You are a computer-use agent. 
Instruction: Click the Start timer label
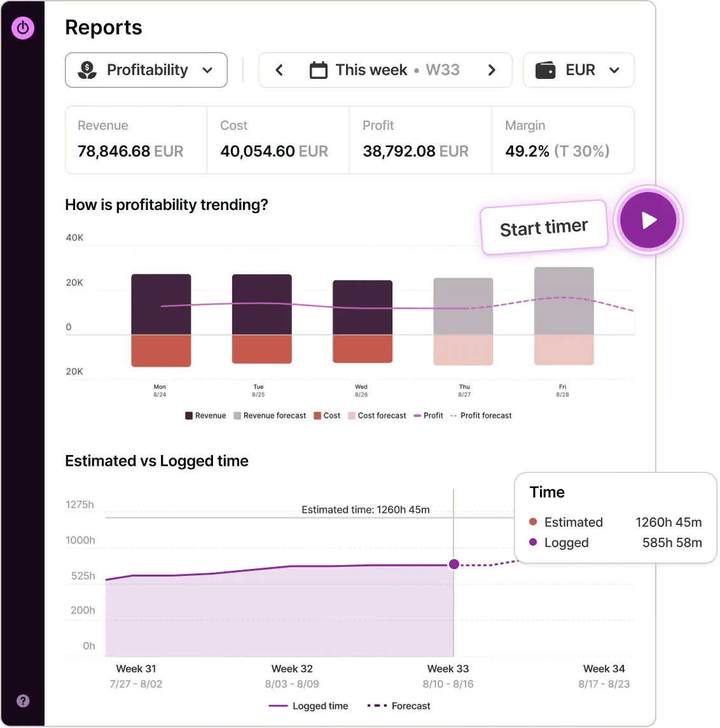544,228
